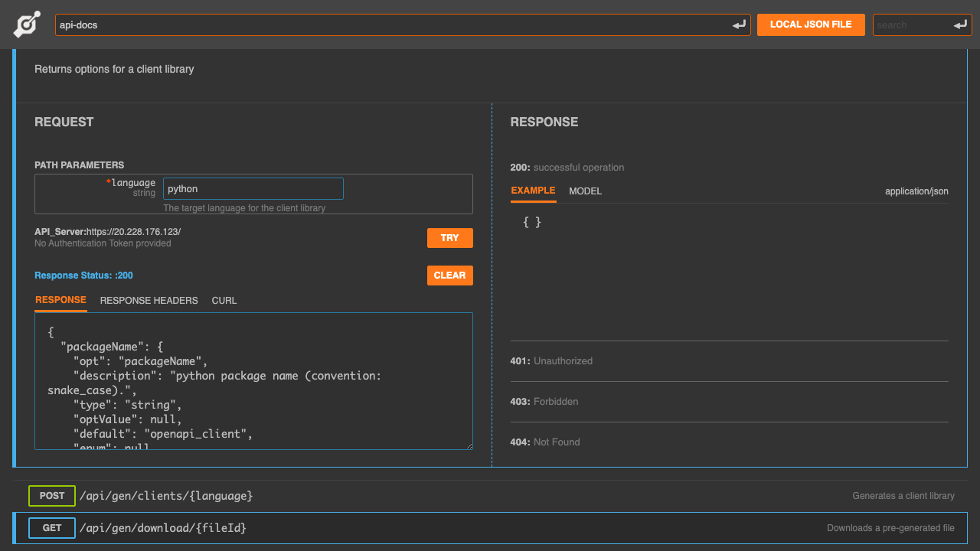Click the CLEAR button

[450, 275]
